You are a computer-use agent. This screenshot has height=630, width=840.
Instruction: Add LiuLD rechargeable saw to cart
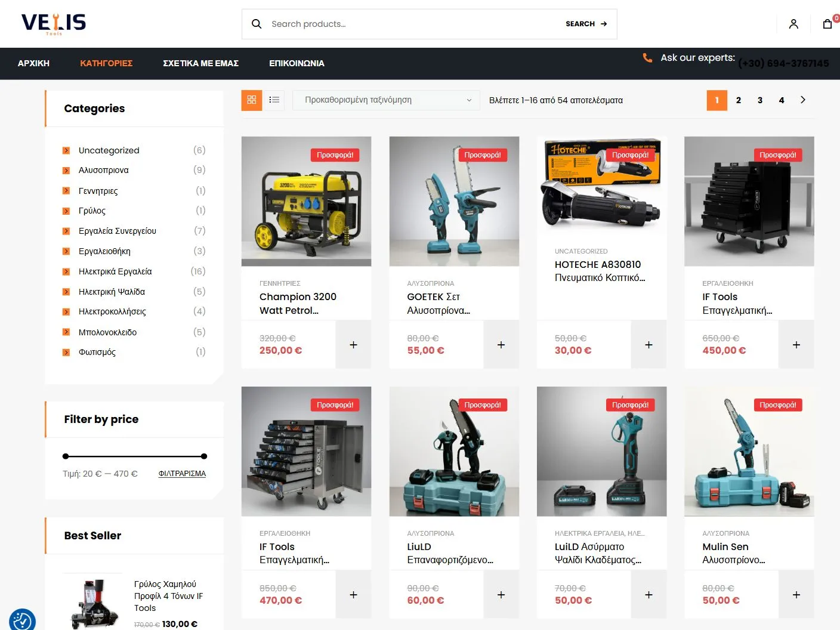pyautogui.click(x=501, y=595)
